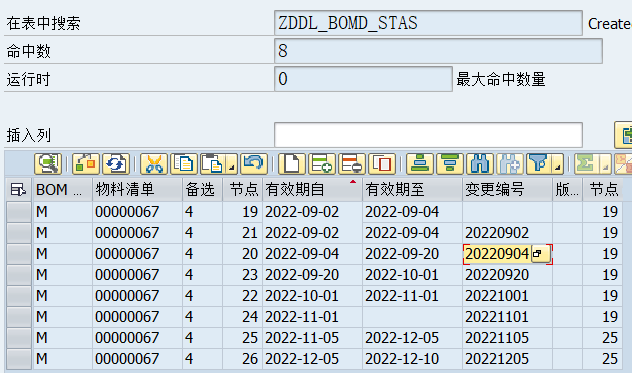Open the Total sigma dropdown arrow

coord(605,164)
